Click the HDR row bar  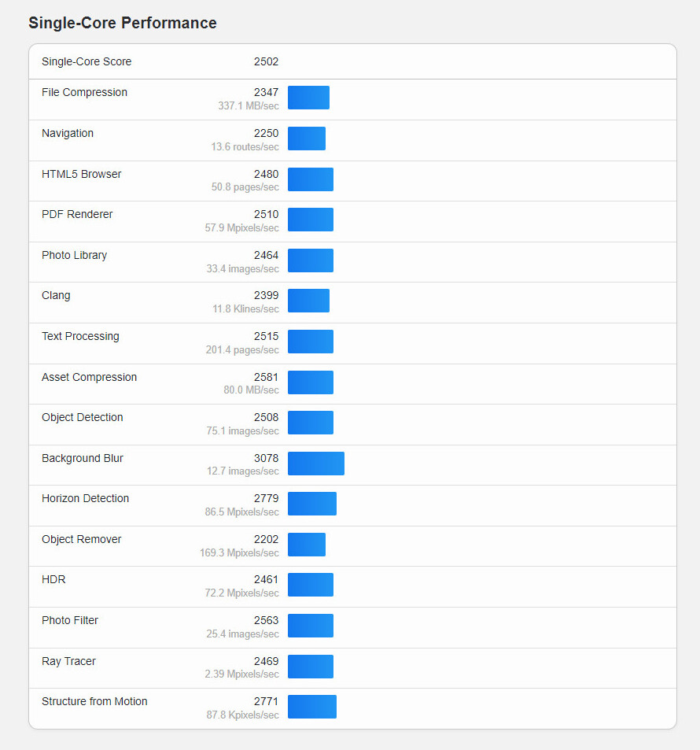point(311,585)
